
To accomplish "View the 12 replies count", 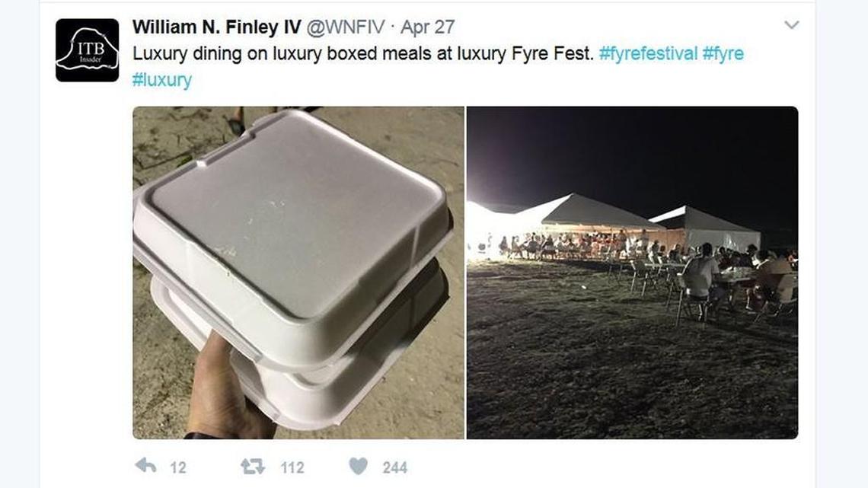I will pyautogui.click(x=177, y=468).
